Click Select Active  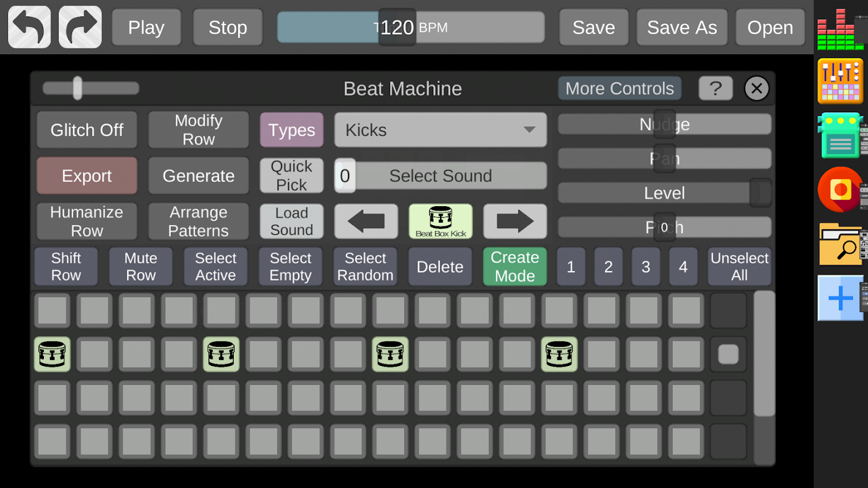pyautogui.click(x=215, y=267)
